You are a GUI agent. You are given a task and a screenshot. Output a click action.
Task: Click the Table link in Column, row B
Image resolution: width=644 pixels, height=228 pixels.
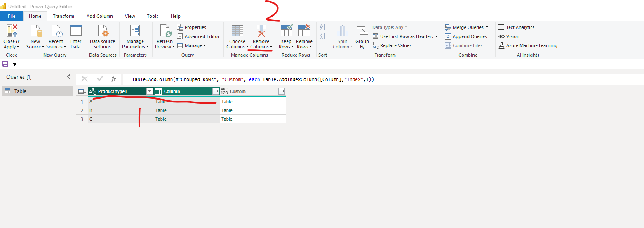[161, 110]
